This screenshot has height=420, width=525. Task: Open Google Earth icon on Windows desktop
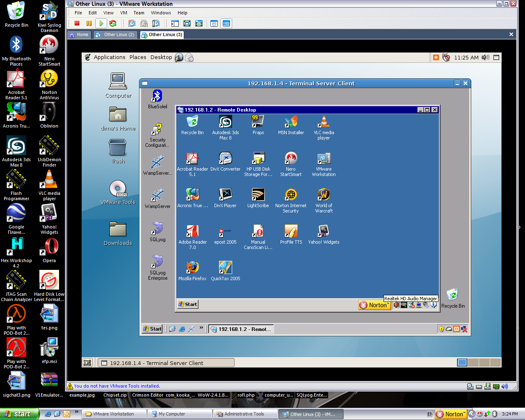[16, 219]
